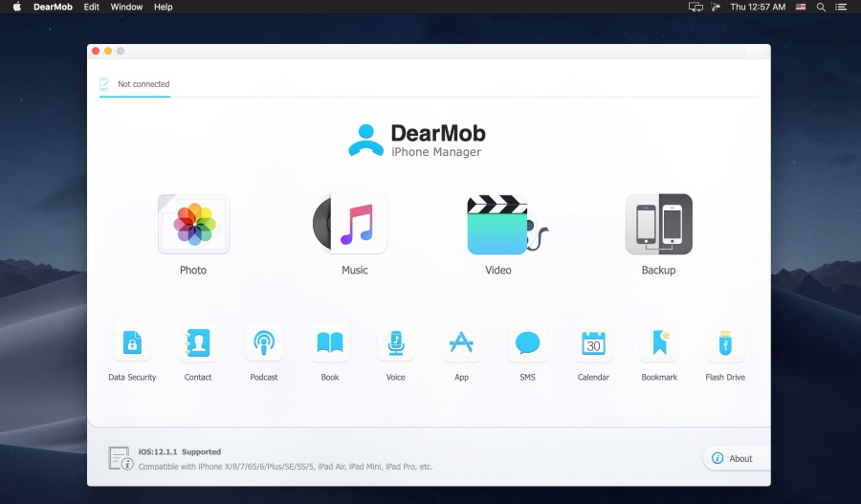Click the US flag input source icon
The width and height of the screenshot is (861, 504).
click(x=801, y=7)
